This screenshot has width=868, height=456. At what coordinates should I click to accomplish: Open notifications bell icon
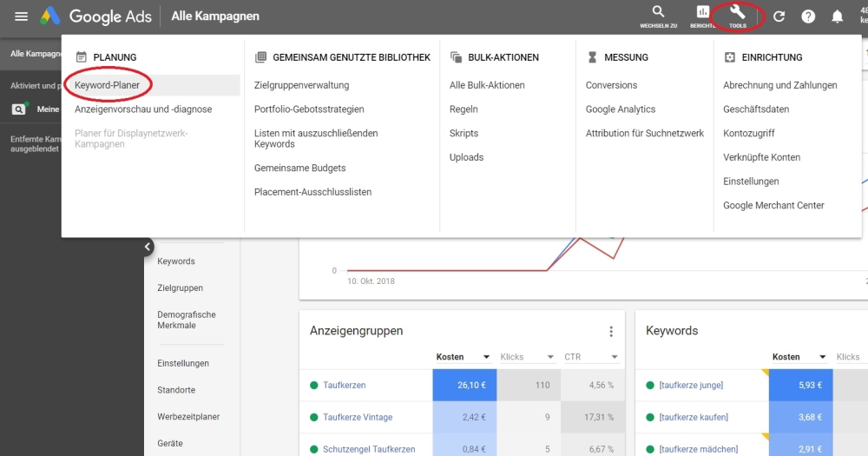[x=838, y=17]
